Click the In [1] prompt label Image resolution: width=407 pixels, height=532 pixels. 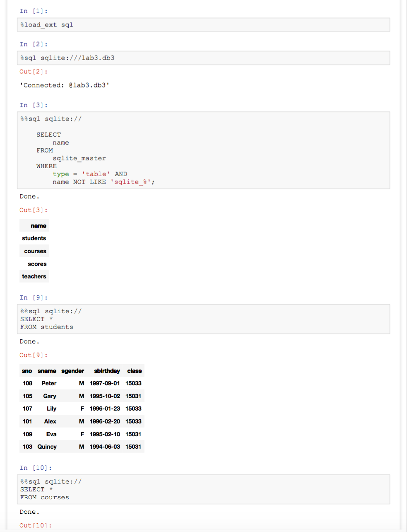coord(33,11)
